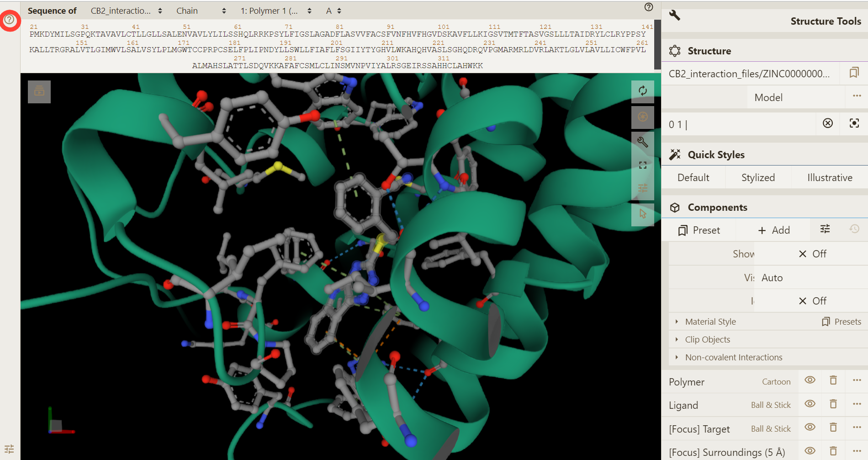Open viewport settings sliders icon
This screenshot has height=460, width=868.
[x=642, y=188]
